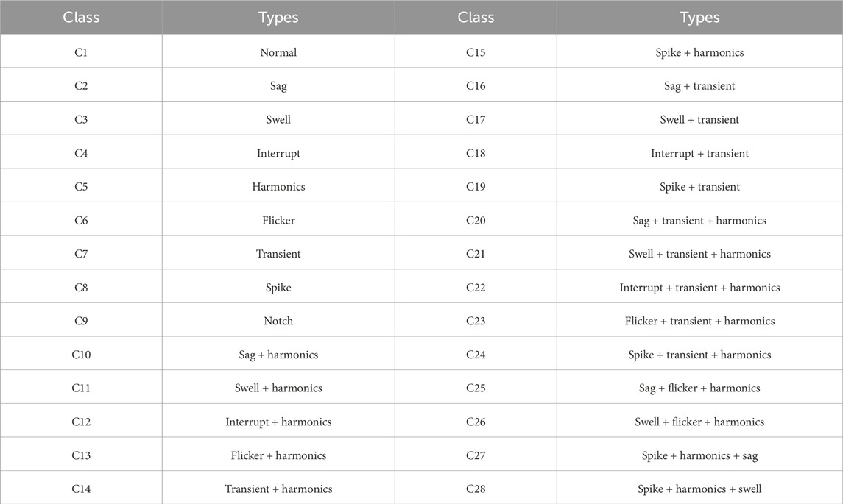Select the Sag + flicker + harmonics cell
Screen dimensions: 843x504
(x=699, y=388)
